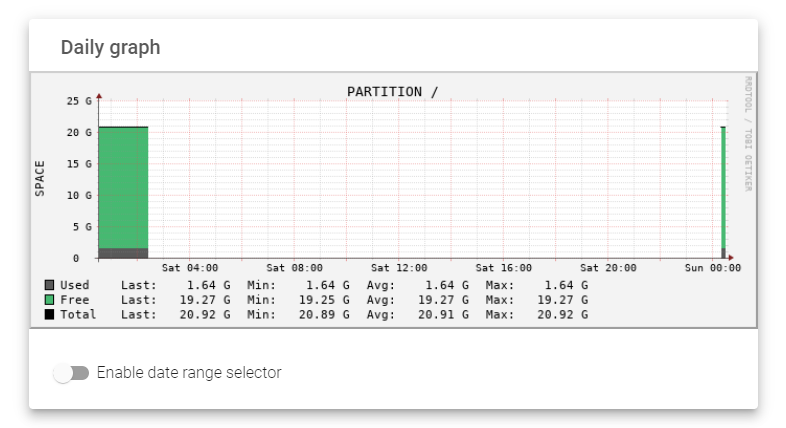Click the Sun 00:00 time axis label

pyautogui.click(x=713, y=268)
